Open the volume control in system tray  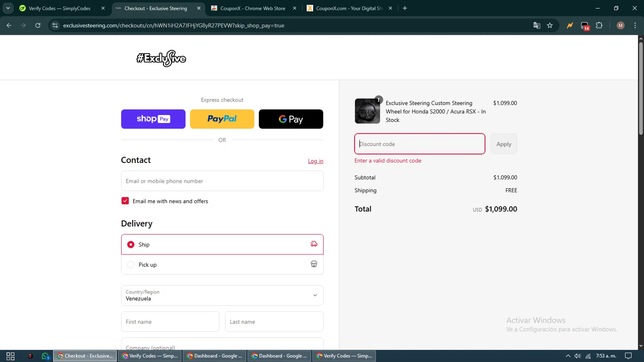(x=577, y=356)
